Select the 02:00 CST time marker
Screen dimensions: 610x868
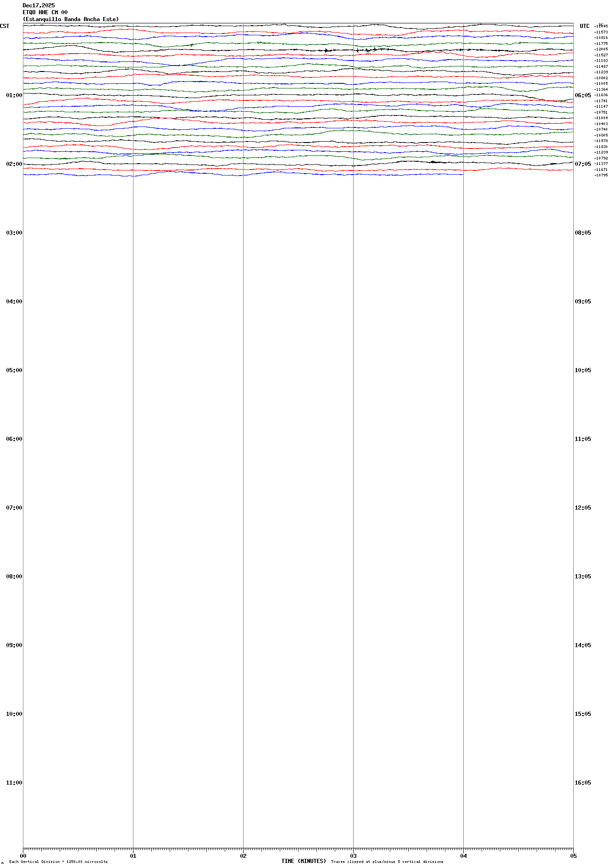point(14,164)
